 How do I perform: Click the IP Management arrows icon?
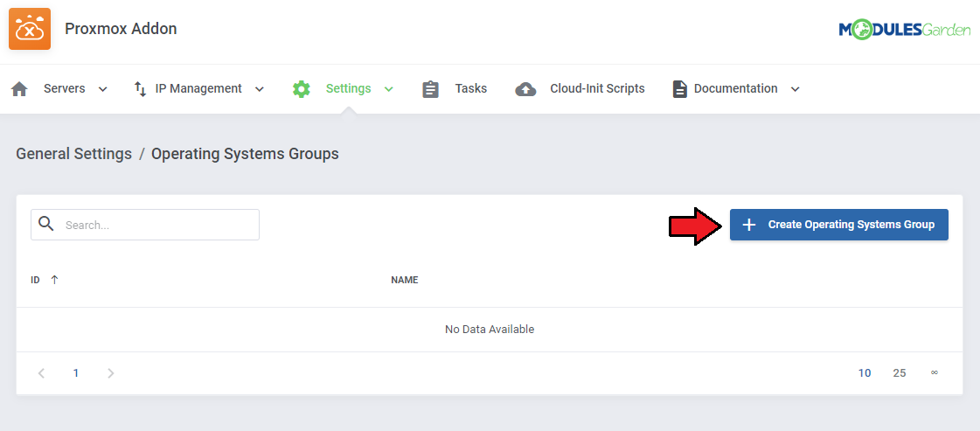coord(140,89)
